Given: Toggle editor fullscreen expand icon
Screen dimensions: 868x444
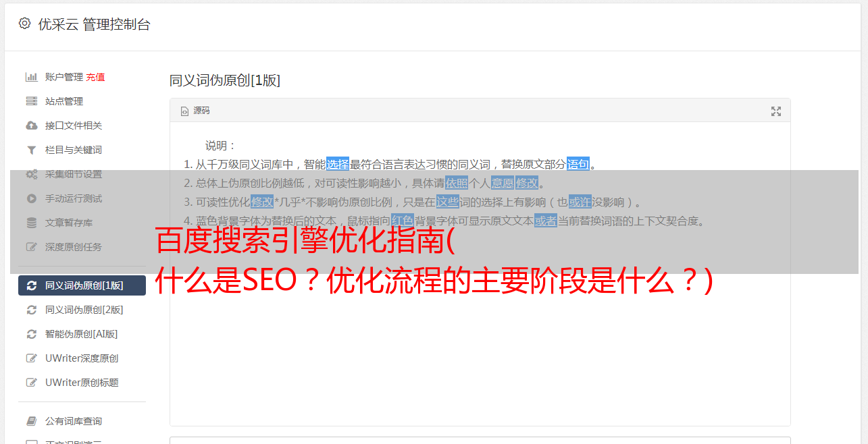Looking at the screenshot, I should 776,111.
